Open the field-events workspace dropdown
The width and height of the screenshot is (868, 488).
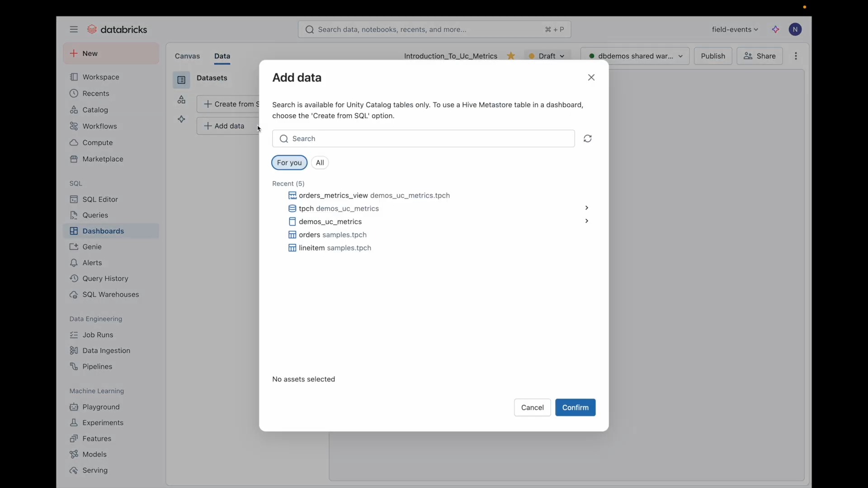pyautogui.click(x=735, y=29)
